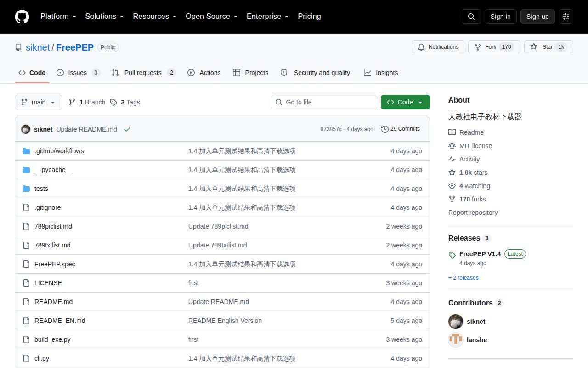Click the FreePEP V1.4 release tag
Screen dimensions: 588x368
coord(480,254)
